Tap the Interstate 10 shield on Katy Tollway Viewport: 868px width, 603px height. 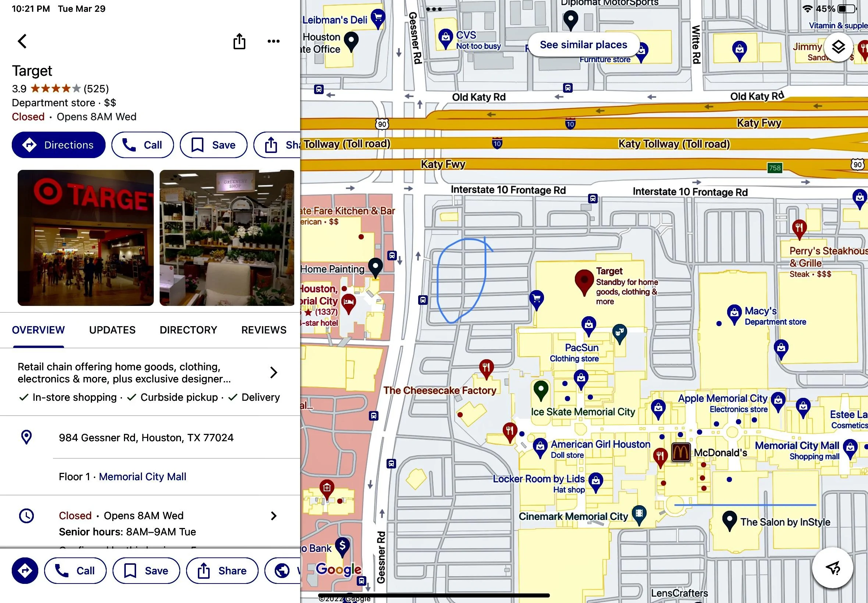coord(497,143)
